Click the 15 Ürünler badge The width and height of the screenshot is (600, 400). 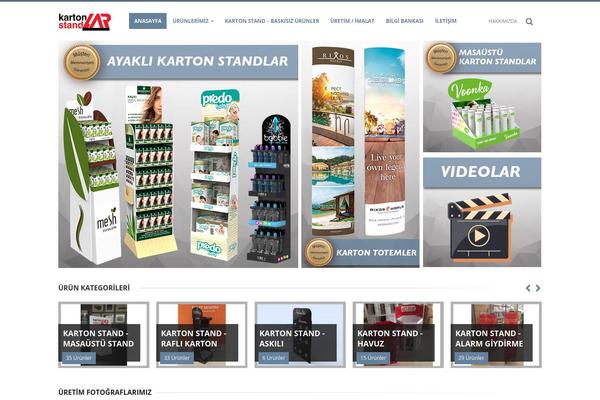373,358
